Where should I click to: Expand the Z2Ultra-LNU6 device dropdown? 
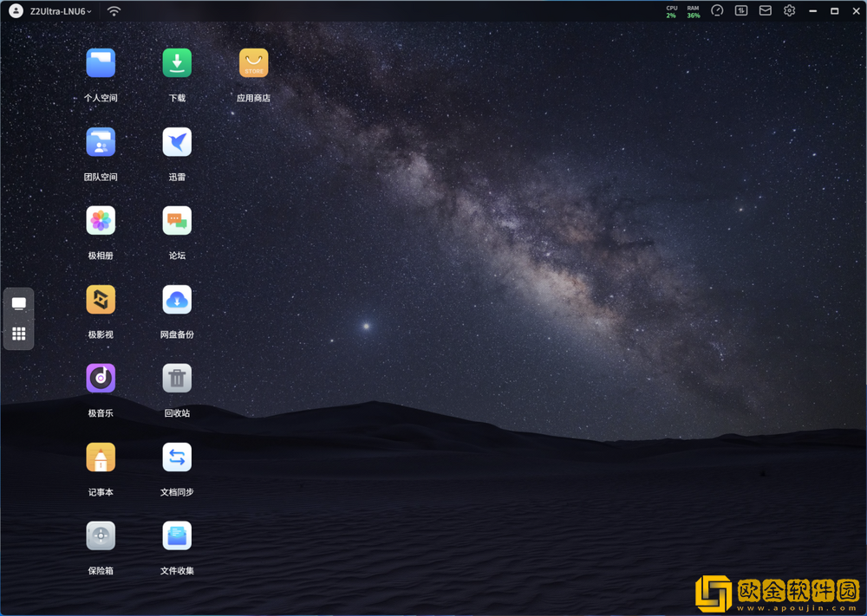pyautogui.click(x=61, y=11)
